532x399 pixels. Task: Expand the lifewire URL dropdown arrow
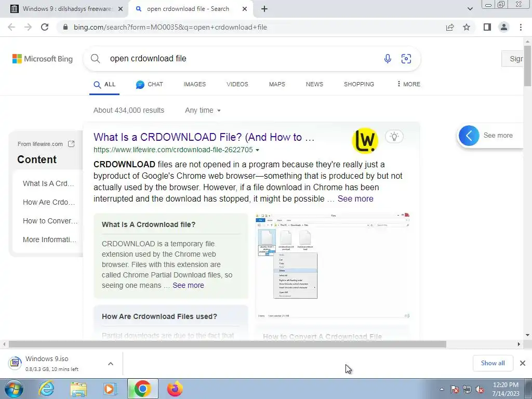point(257,150)
